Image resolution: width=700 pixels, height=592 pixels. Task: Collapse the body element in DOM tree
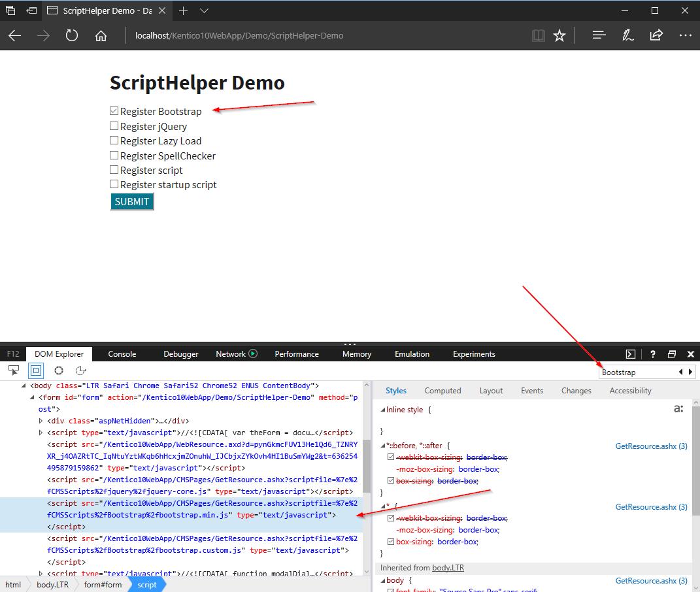(22, 385)
